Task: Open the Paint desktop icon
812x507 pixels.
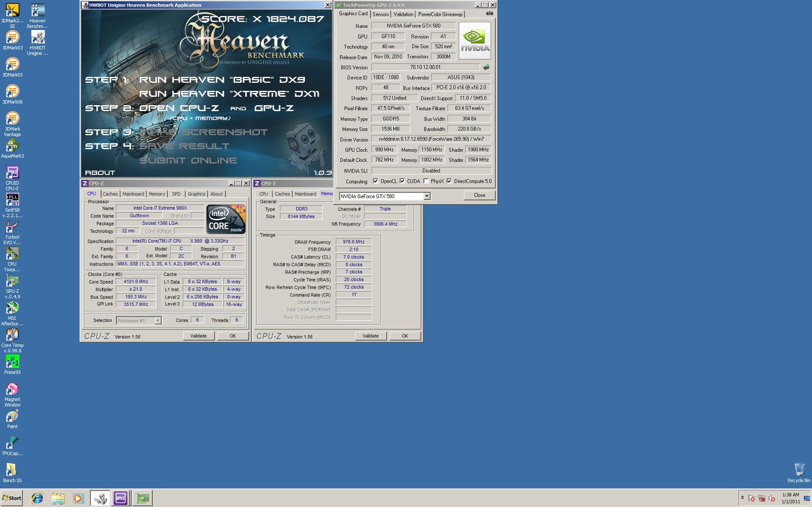Action: pos(12,419)
